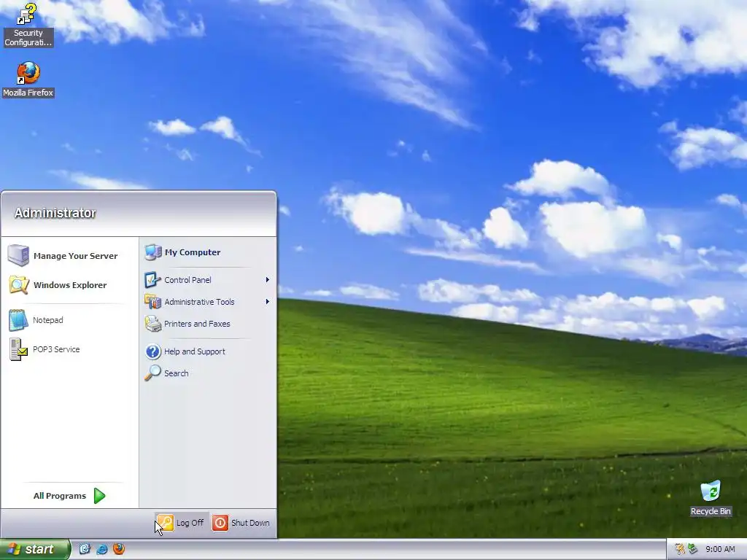Screen dimensions: 747x560
Task: Click the Search menu text
Action: [x=177, y=373]
